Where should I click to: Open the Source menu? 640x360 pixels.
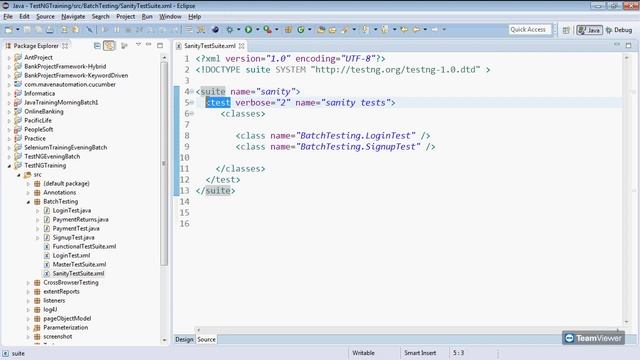pyautogui.click(x=45, y=17)
